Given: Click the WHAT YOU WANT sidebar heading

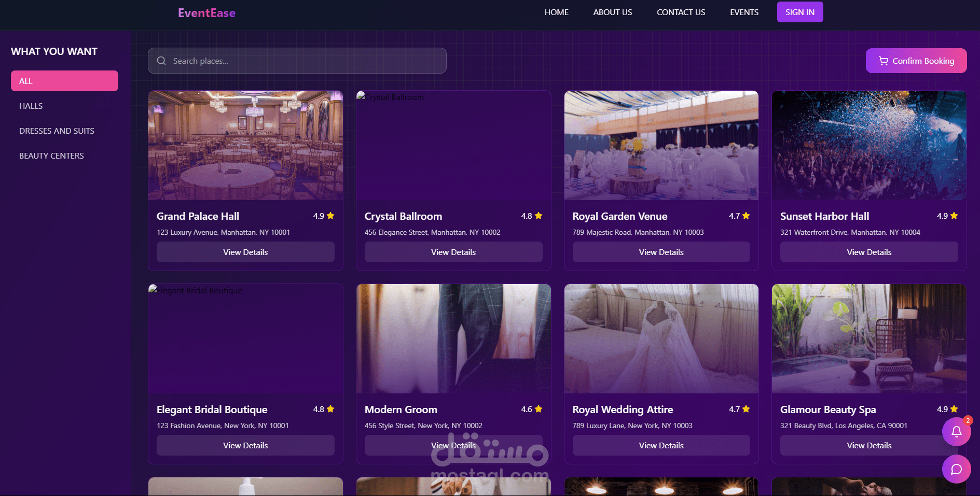Looking at the screenshot, I should point(54,51).
